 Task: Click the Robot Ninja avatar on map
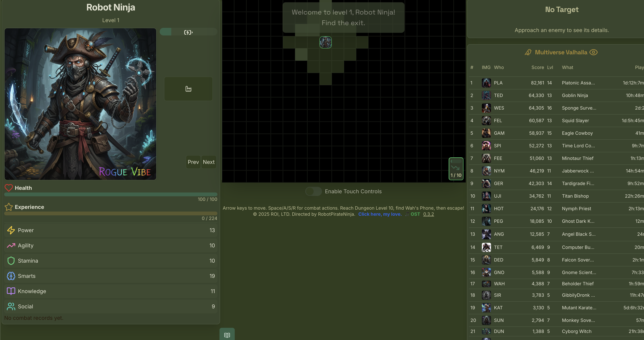click(x=325, y=42)
